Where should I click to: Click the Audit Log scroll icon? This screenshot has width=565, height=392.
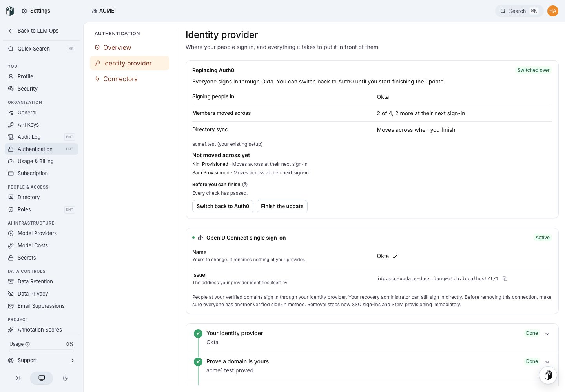11,137
